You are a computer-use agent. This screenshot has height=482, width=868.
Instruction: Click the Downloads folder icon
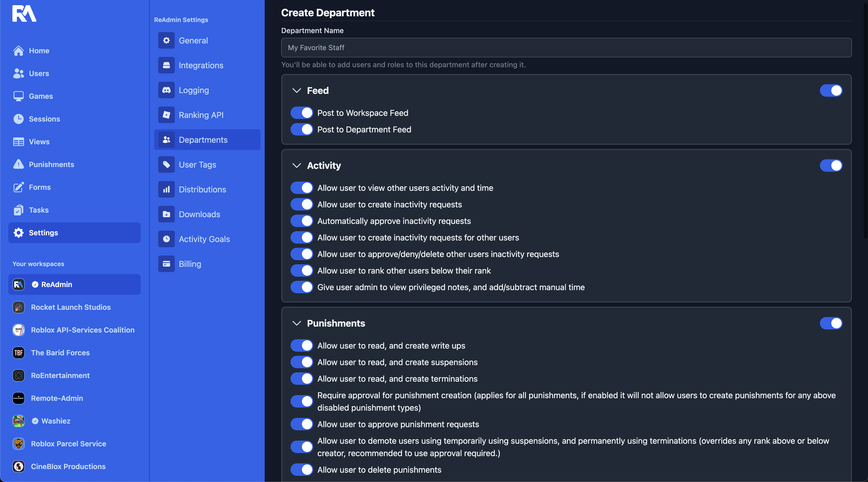166,214
